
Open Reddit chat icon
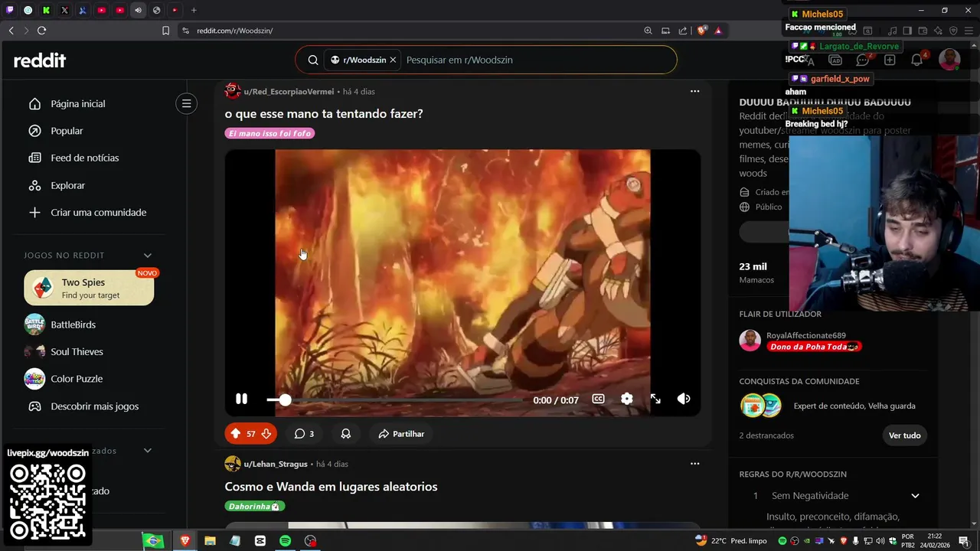(x=863, y=60)
